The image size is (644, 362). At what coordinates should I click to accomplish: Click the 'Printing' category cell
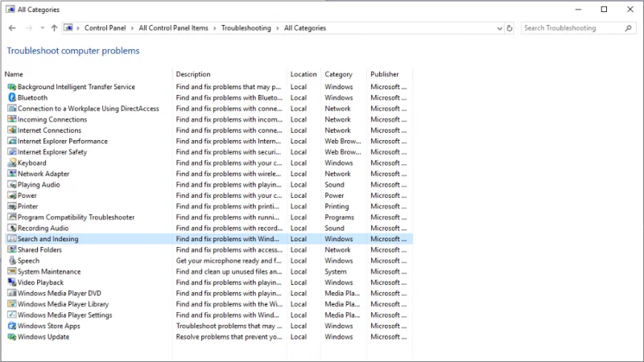click(336, 207)
